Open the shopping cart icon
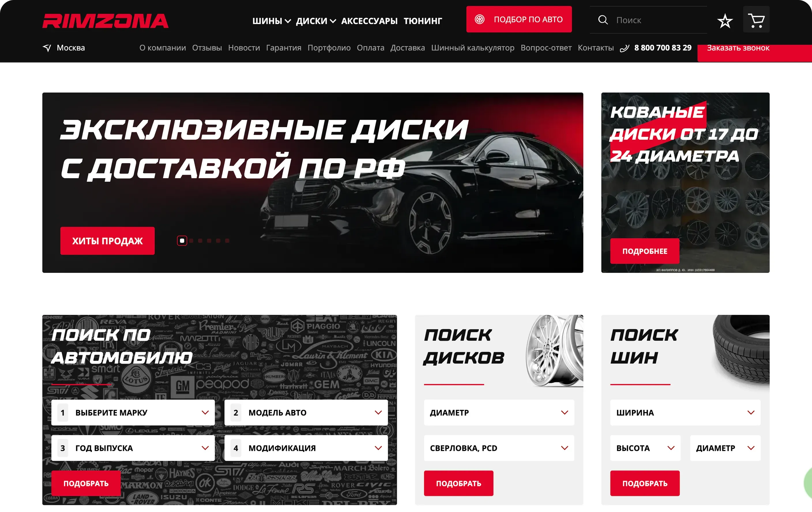812x512 pixels. coord(756,20)
